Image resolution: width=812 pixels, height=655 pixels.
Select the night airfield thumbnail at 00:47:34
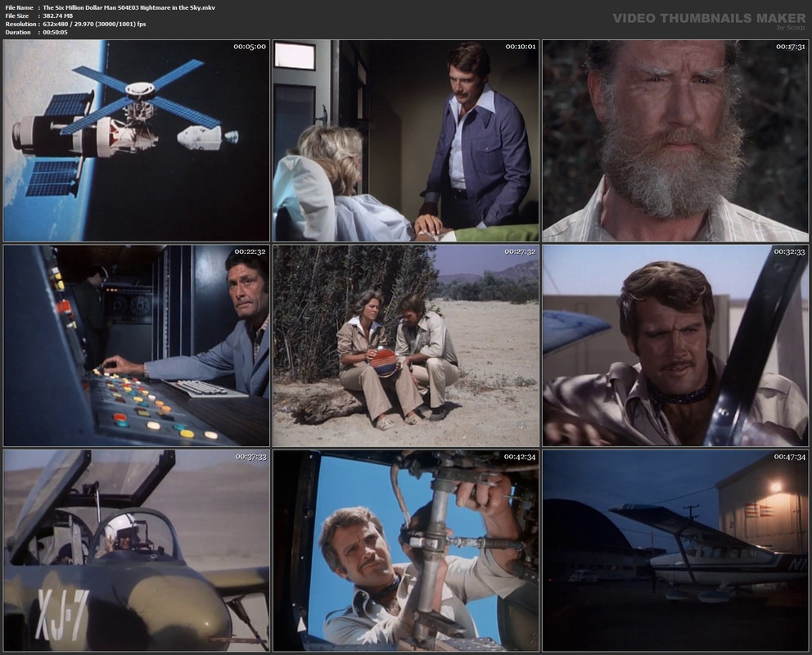click(x=675, y=550)
